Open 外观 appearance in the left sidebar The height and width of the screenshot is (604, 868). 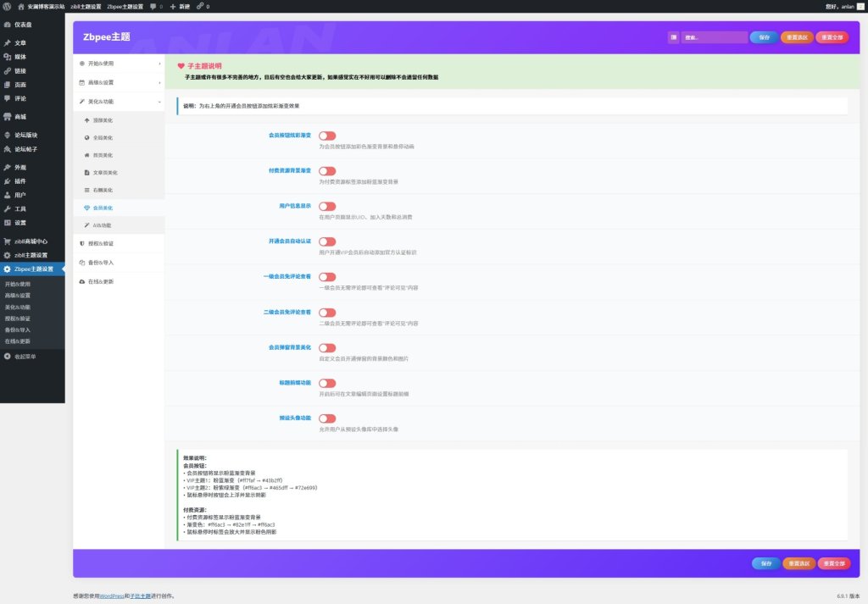19,168
